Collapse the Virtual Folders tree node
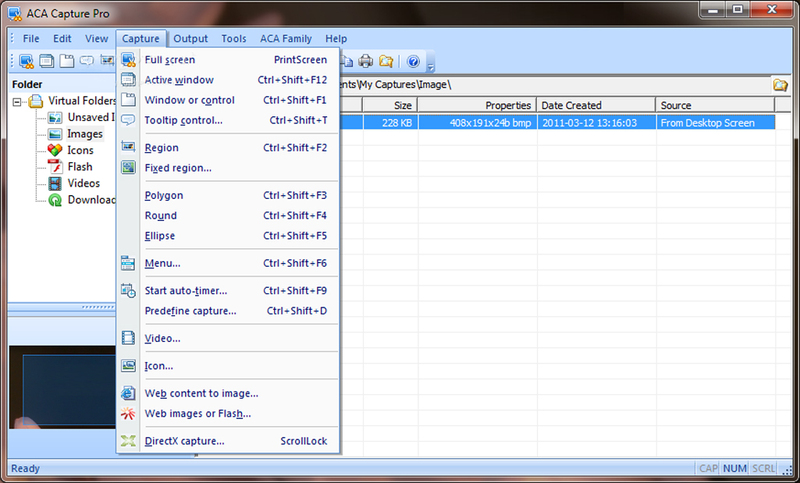 click(x=17, y=101)
